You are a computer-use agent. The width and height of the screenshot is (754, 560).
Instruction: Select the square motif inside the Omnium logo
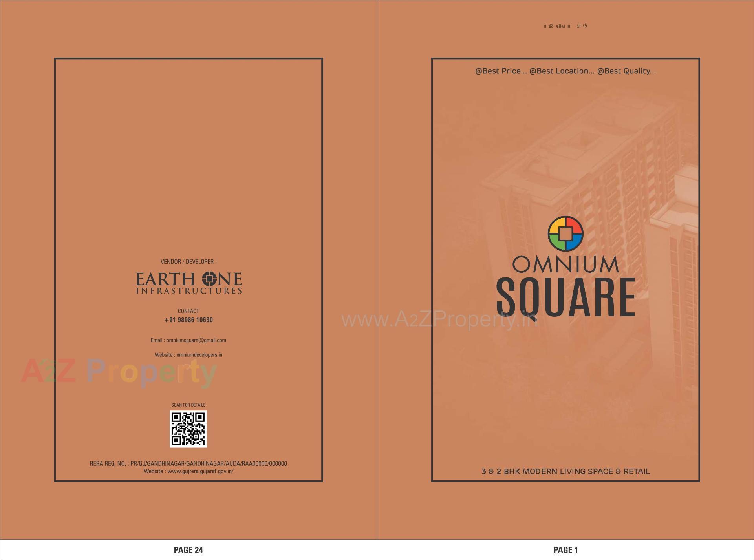pos(565,233)
